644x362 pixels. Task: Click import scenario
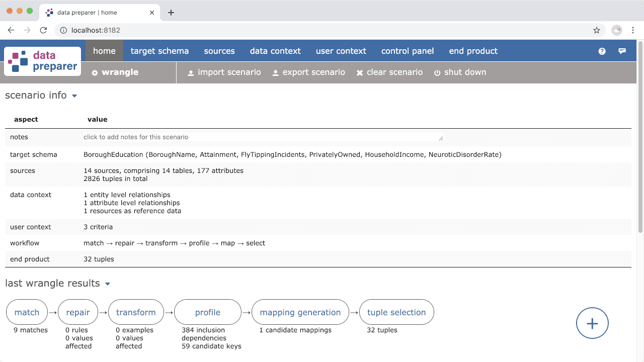click(x=224, y=72)
